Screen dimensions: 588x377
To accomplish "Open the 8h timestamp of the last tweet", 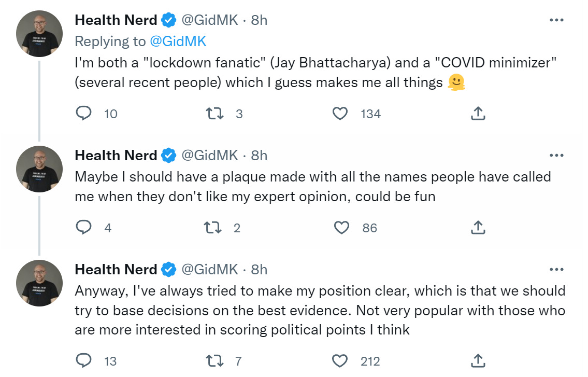I will pos(259,270).
